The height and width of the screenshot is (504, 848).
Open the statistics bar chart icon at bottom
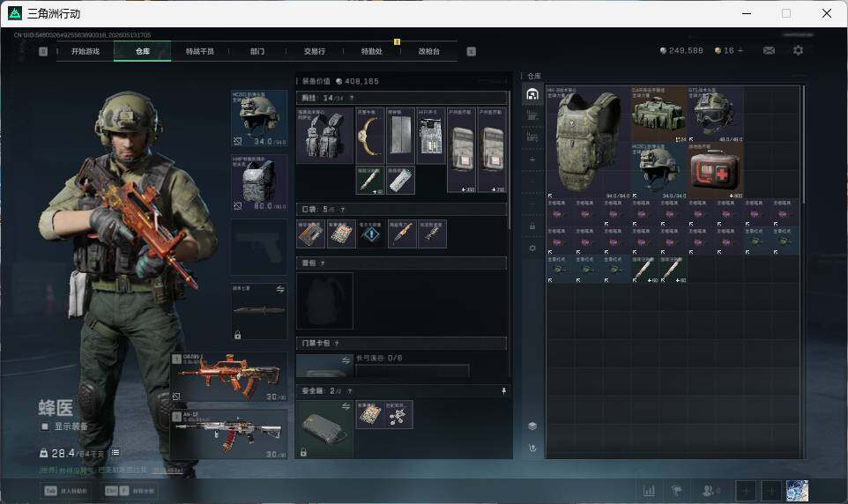tap(649, 491)
